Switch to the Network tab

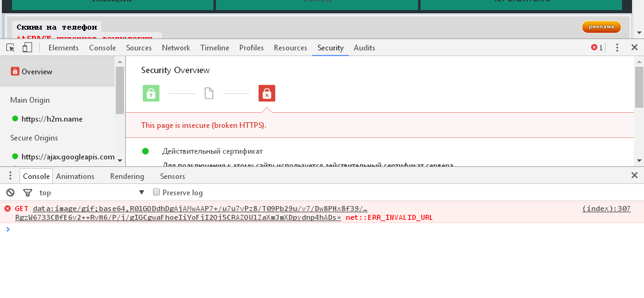point(176,48)
